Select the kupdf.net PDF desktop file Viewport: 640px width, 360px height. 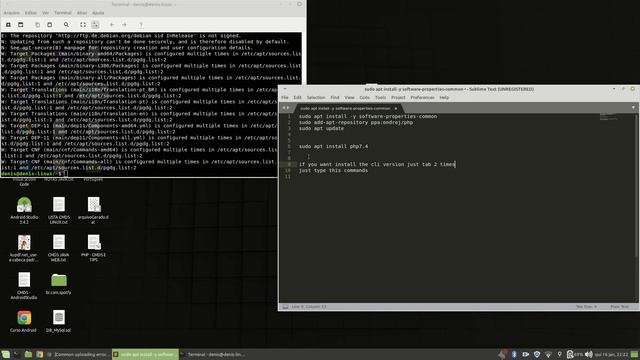coord(24,248)
